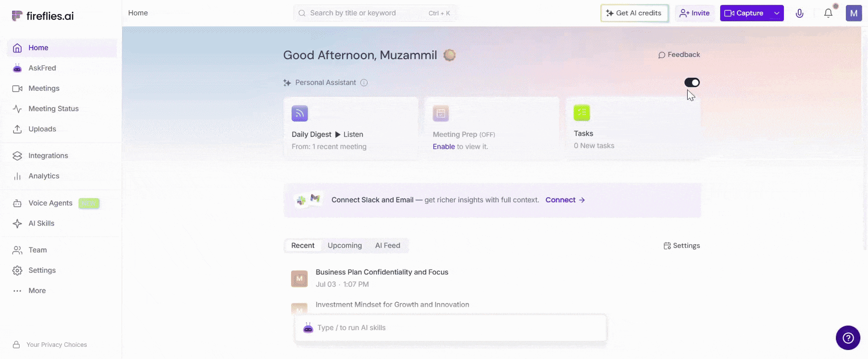Click Enable link for Meeting Prep
Viewport: 868px width, 359px height.
point(443,147)
